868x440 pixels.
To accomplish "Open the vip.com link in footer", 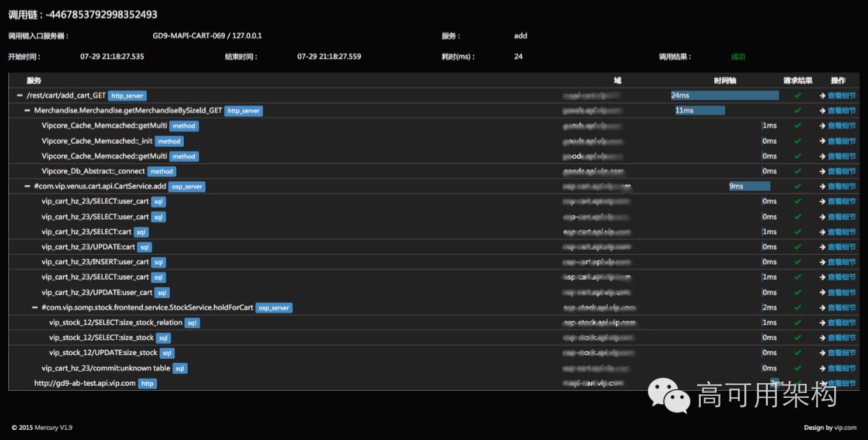I will (x=845, y=428).
